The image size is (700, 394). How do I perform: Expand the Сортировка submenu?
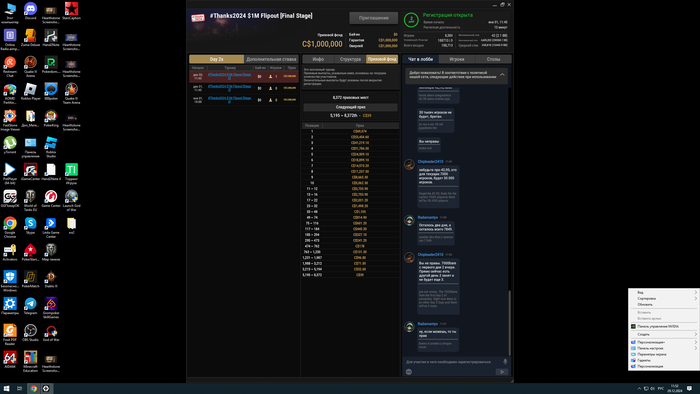coord(664,299)
